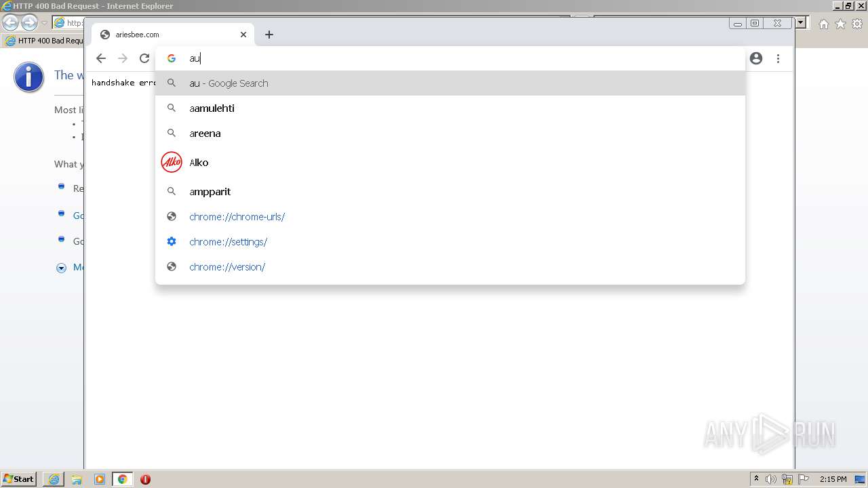Click the network tray icon
The image size is (868, 488).
(x=787, y=479)
